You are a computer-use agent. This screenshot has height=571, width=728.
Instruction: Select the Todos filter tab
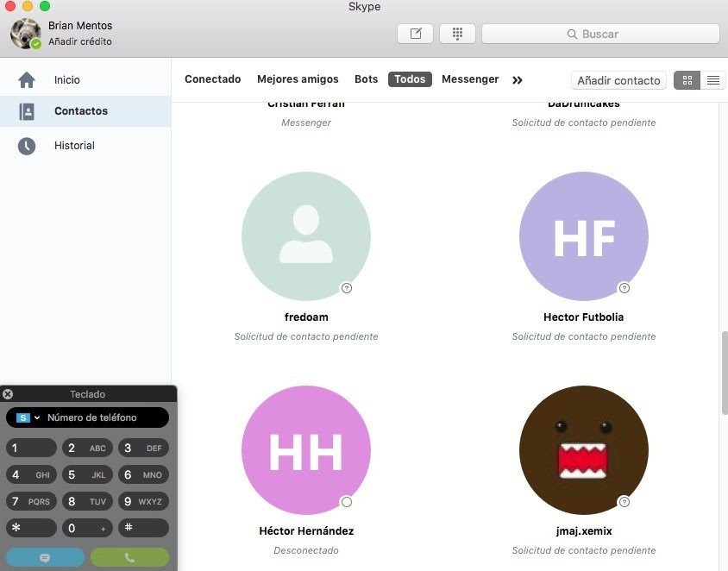pos(410,79)
